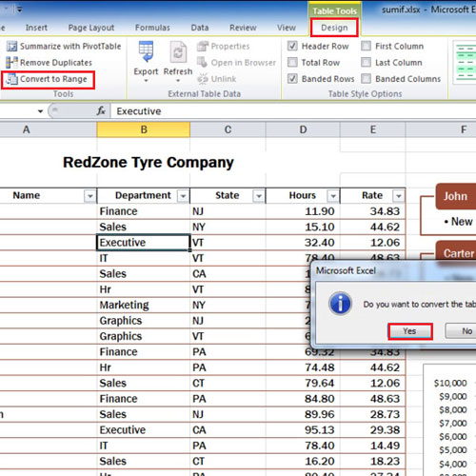Expand the Name Box dropdown arrow
Screen dimensions: 476x476
(x=40, y=111)
